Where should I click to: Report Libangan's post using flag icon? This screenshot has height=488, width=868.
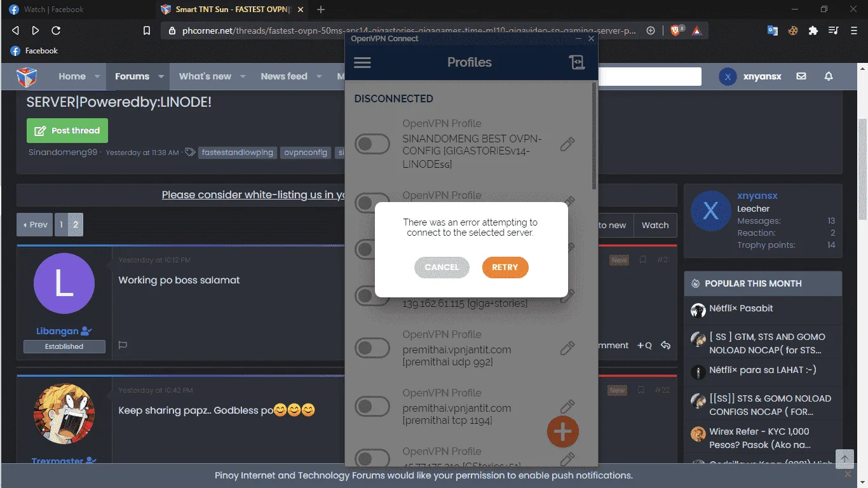[123, 345]
